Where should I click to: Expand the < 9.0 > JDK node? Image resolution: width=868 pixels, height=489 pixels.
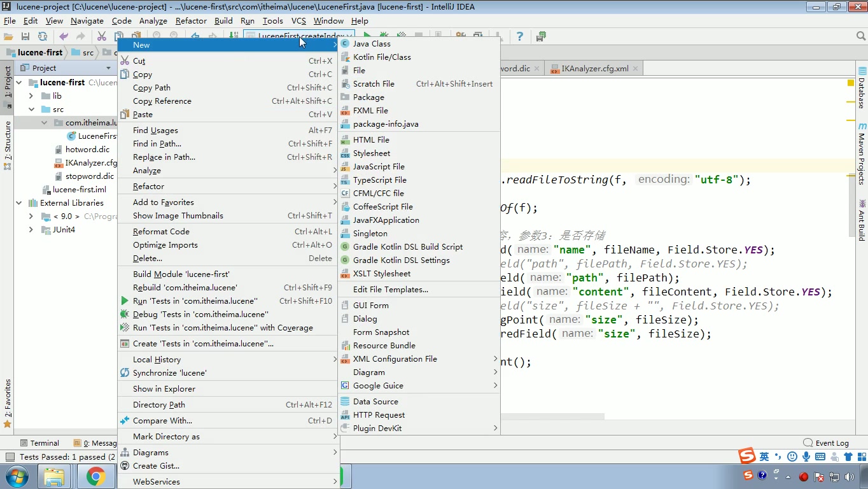pyautogui.click(x=31, y=216)
